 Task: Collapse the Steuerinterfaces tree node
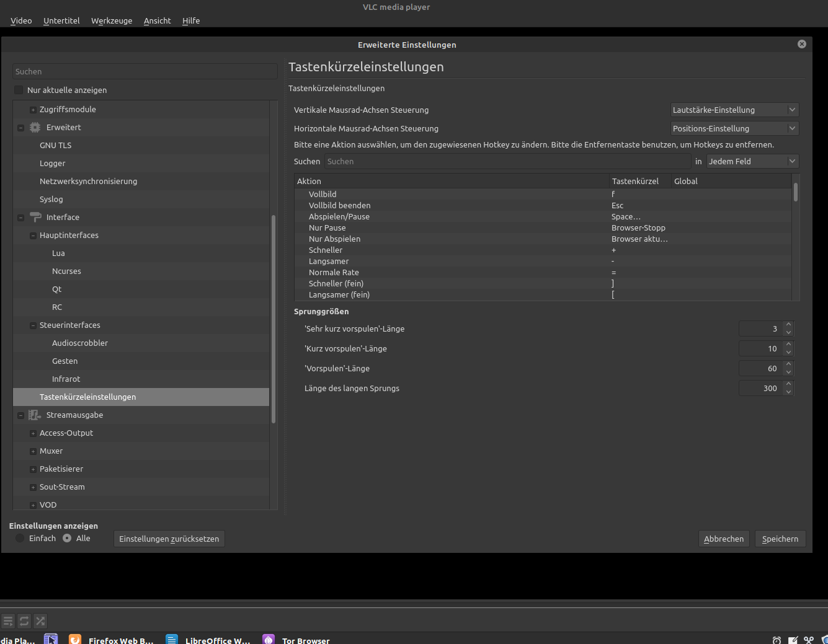click(x=33, y=325)
